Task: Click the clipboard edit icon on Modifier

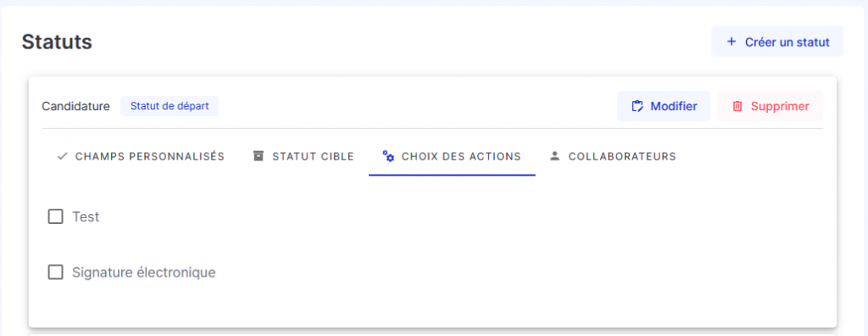Action: tap(637, 106)
